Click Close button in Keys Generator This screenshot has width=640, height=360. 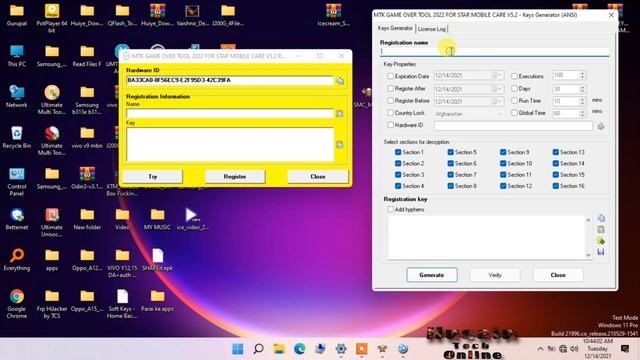558,275
